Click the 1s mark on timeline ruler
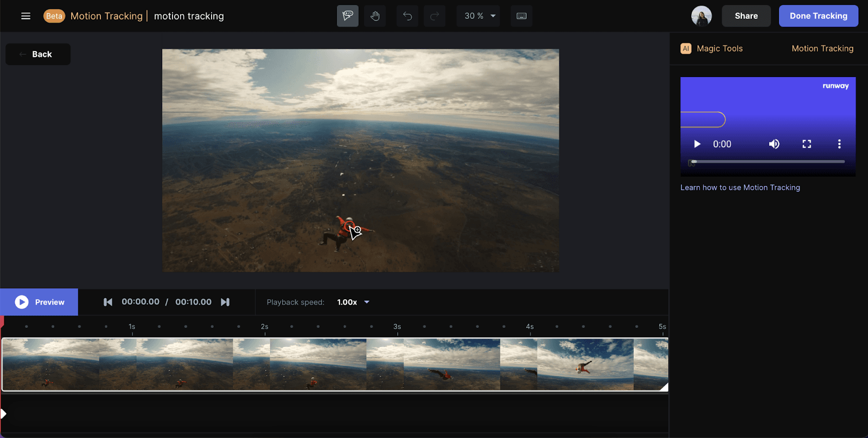Image resolution: width=868 pixels, height=438 pixels. (132, 327)
